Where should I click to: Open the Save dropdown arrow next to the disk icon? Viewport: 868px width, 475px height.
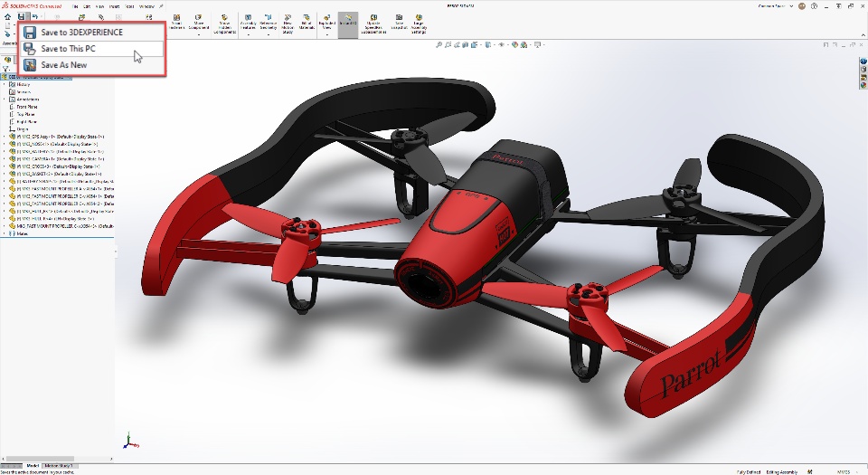point(28,17)
